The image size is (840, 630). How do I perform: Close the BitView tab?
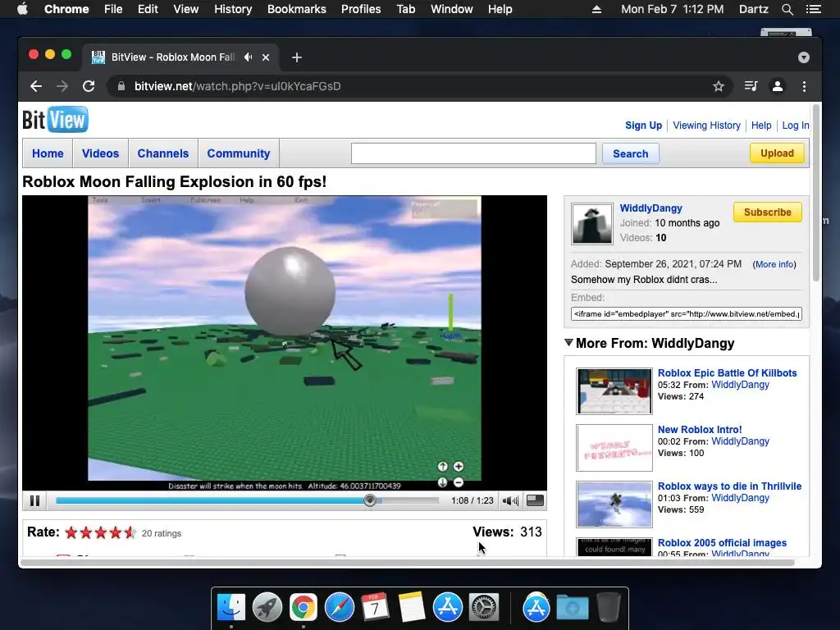266,57
